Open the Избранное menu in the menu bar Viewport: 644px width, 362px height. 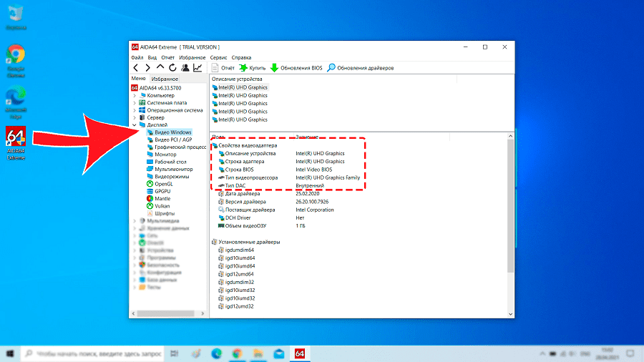(192, 57)
